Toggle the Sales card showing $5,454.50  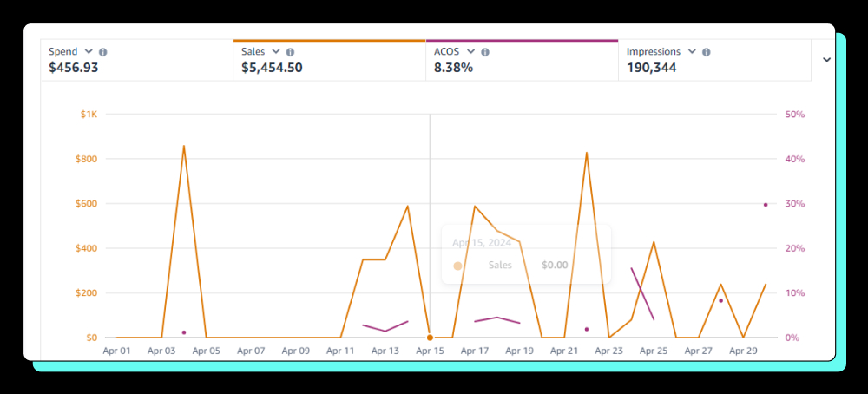tap(329, 61)
